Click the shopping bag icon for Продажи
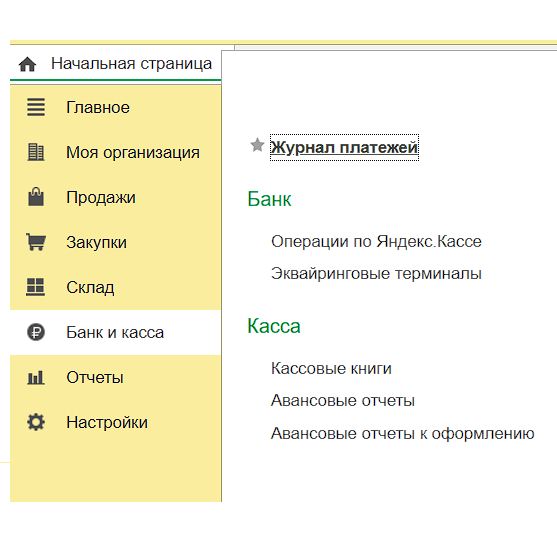The image size is (557, 557). (x=36, y=197)
